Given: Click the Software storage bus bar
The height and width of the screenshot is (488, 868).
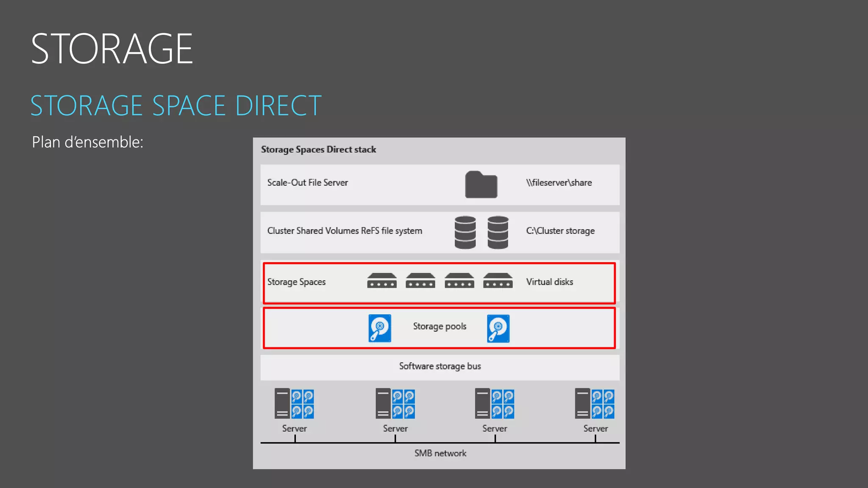Looking at the screenshot, I should tap(440, 366).
